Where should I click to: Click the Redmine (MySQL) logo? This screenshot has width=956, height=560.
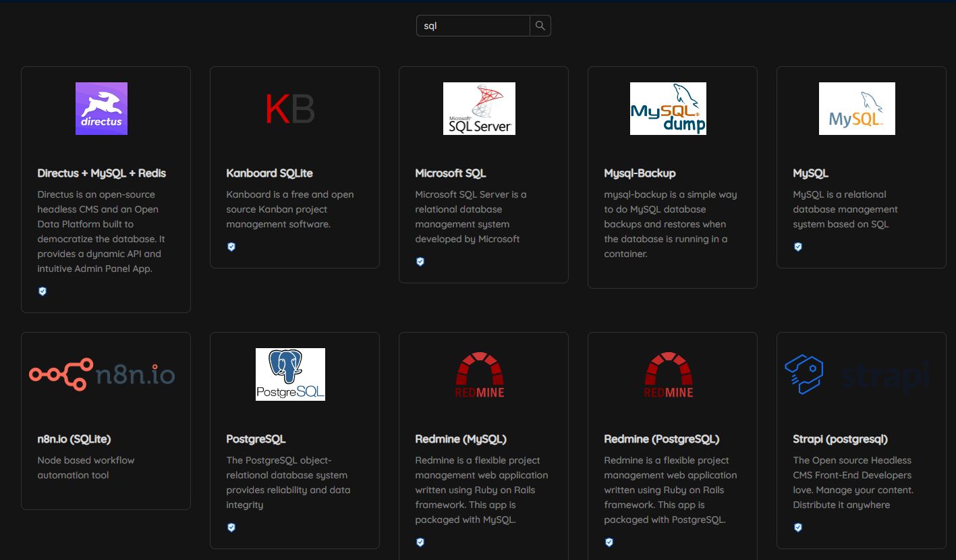click(479, 374)
